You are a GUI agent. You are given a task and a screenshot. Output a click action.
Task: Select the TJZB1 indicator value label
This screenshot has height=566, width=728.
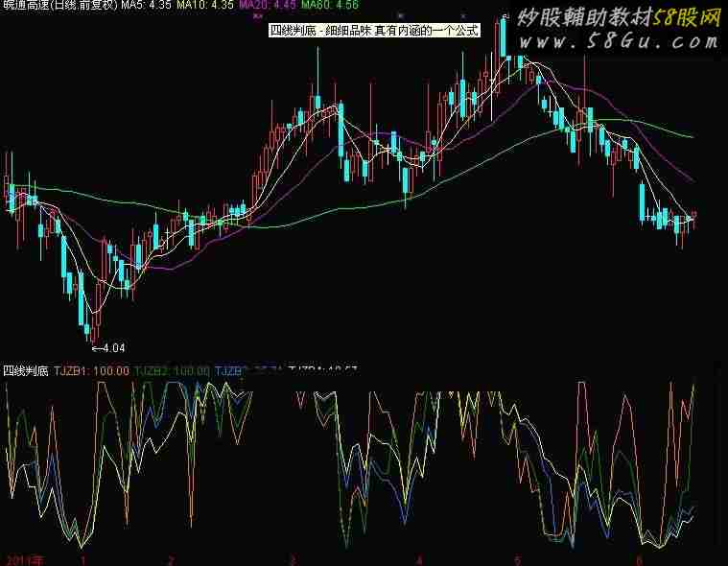91,369
